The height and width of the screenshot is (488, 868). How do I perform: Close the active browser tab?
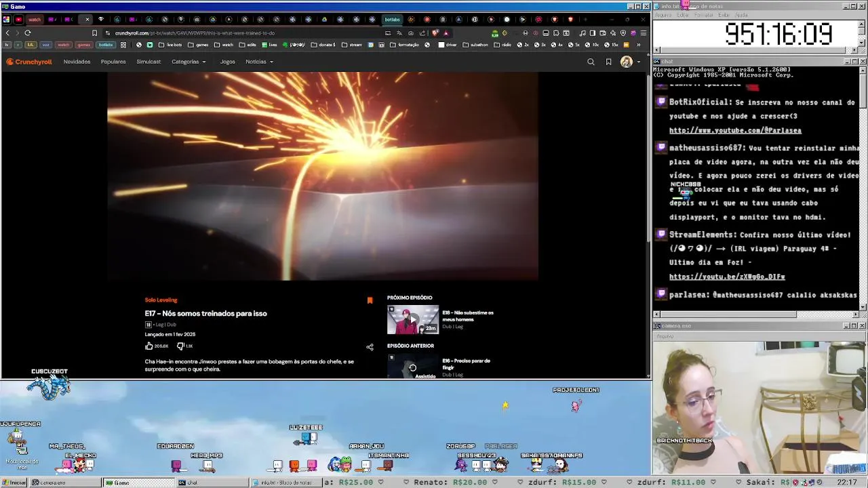click(87, 20)
